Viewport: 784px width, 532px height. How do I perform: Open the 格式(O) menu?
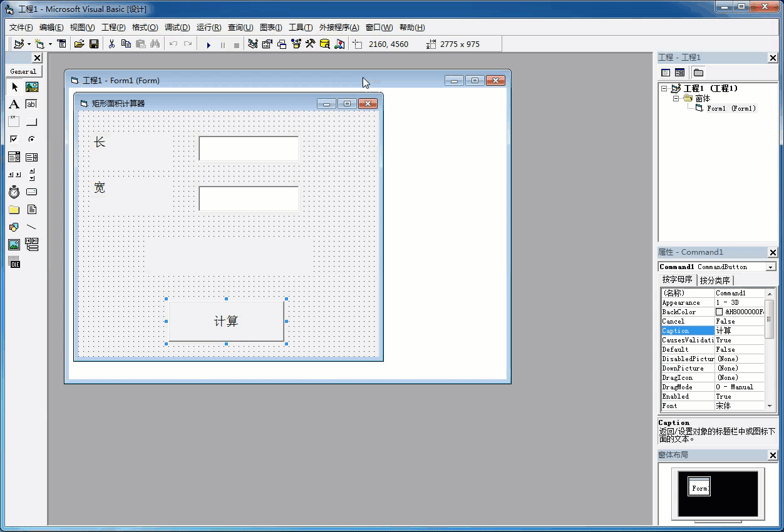[145, 28]
